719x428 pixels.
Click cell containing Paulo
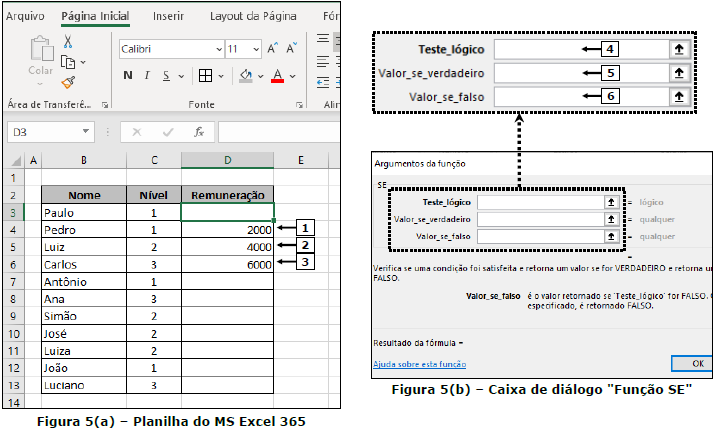click(84, 212)
